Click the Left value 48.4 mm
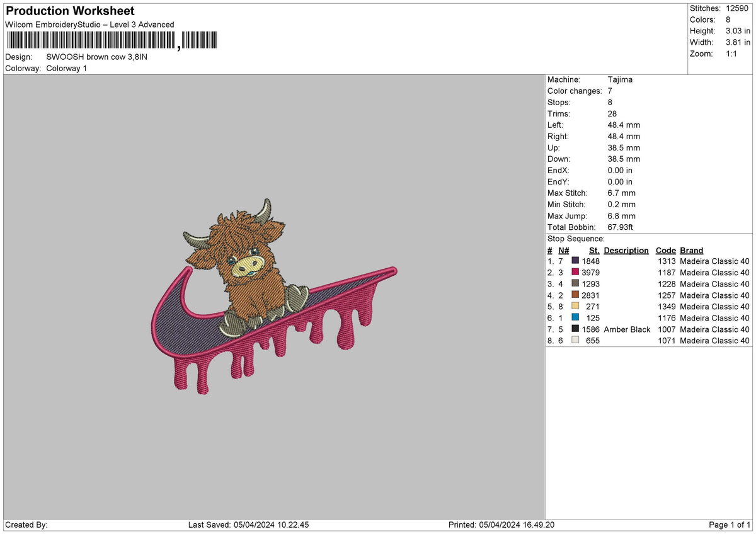The width and height of the screenshot is (756, 534). coord(624,125)
